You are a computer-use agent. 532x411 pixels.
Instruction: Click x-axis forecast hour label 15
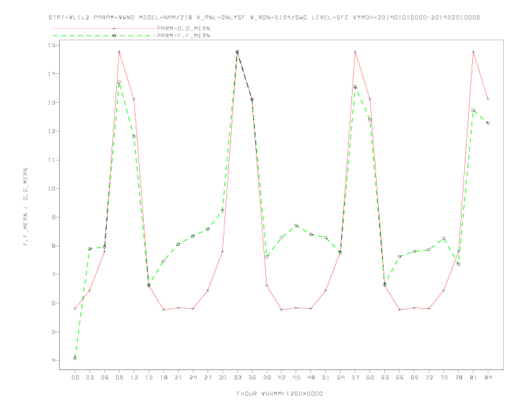tap(148, 377)
